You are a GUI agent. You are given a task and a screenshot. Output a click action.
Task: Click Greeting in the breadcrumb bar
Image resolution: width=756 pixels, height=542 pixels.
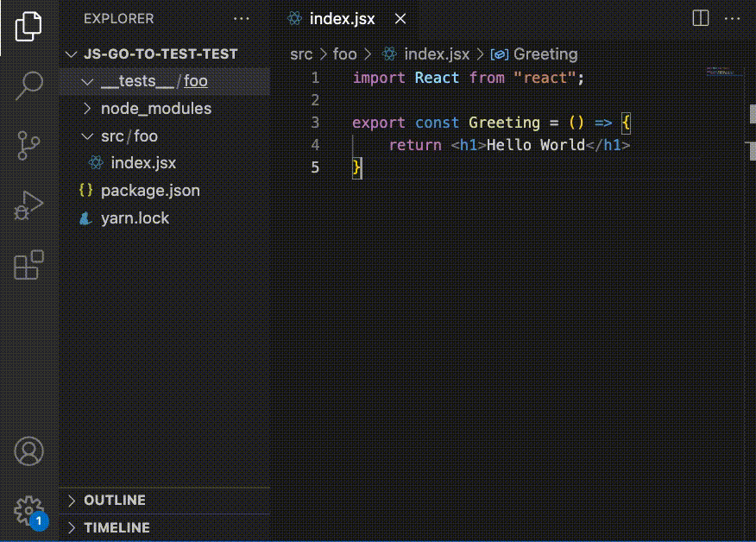[x=548, y=54]
